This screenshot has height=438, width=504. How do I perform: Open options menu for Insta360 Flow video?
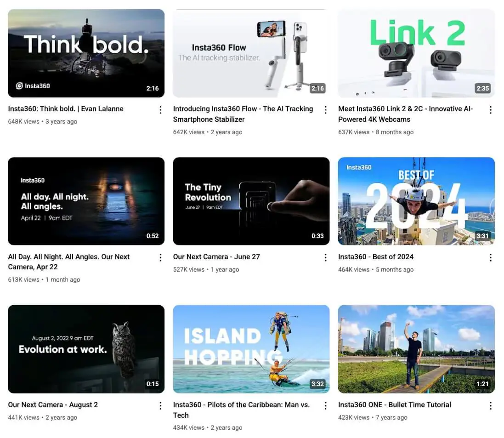[x=326, y=110]
